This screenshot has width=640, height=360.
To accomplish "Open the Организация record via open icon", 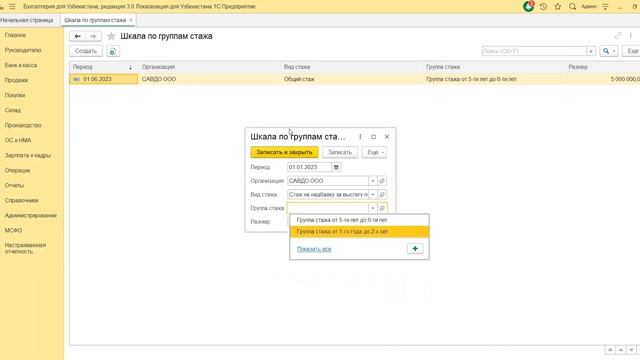I will click(x=382, y=181).
